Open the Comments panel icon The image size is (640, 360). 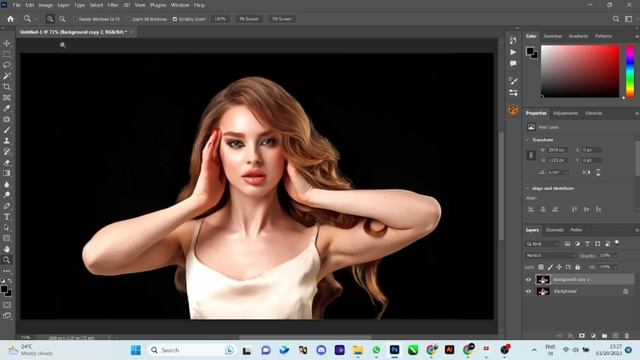pyautogui.click(x=513, y=63)
